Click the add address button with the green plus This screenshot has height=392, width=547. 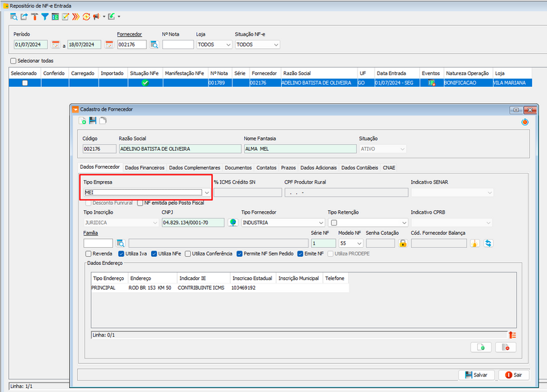(481, 348)
